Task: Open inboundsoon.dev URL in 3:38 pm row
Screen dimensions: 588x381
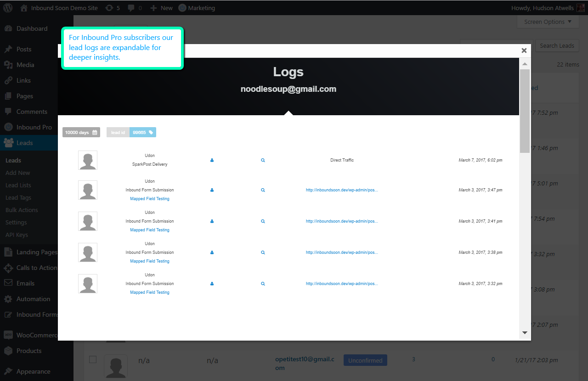Action: 342,252
